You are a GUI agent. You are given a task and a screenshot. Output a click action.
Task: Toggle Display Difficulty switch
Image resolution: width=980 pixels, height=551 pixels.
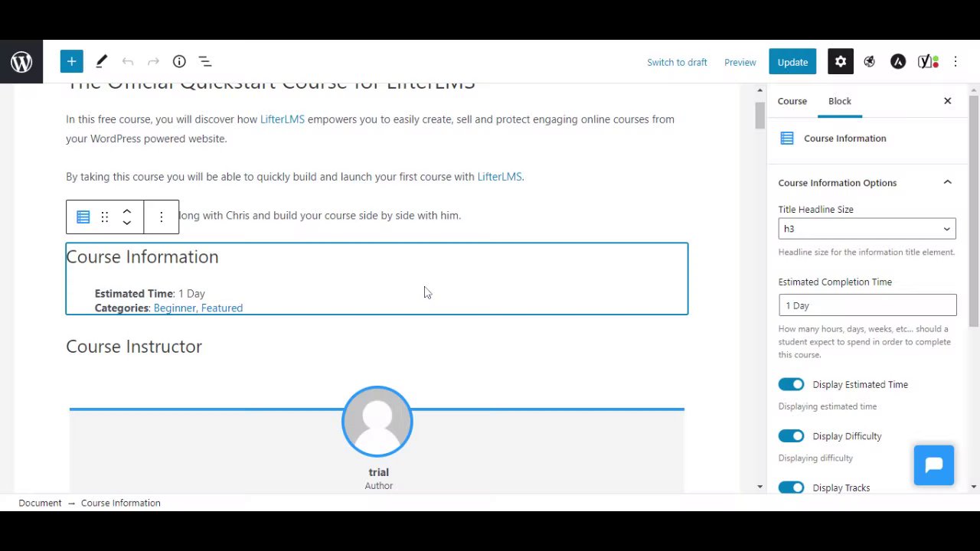tap(791, 436)
